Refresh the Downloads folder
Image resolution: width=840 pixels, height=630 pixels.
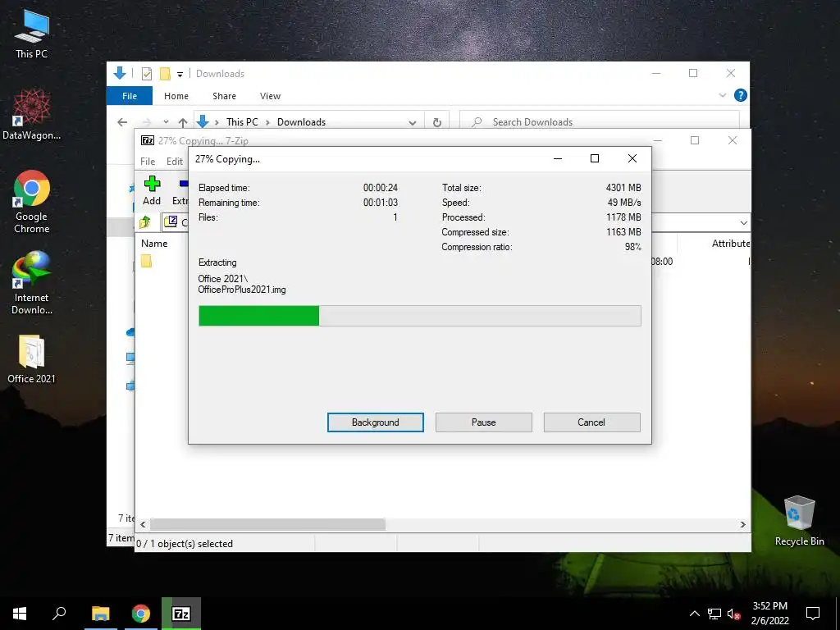(437, 122)
